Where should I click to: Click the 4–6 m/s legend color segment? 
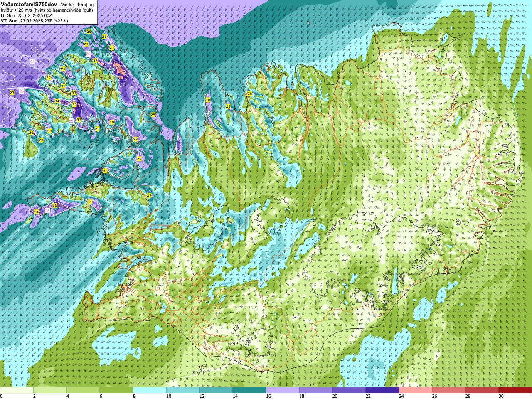point(83,390)
